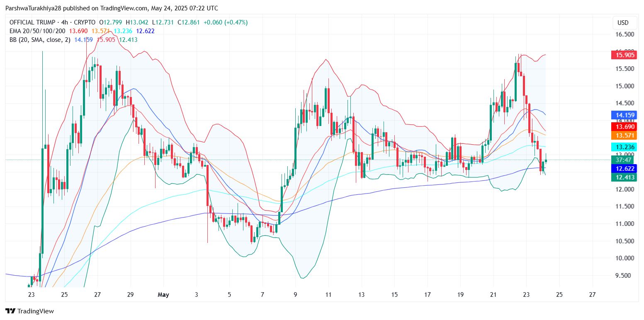Click the open value O12.799
644x320 pixels.
[x=112, y=22]
